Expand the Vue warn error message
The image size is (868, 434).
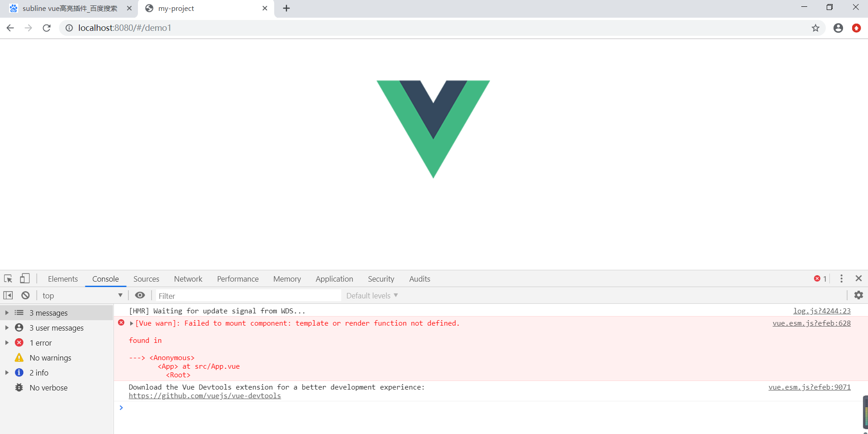pos(132,323)
